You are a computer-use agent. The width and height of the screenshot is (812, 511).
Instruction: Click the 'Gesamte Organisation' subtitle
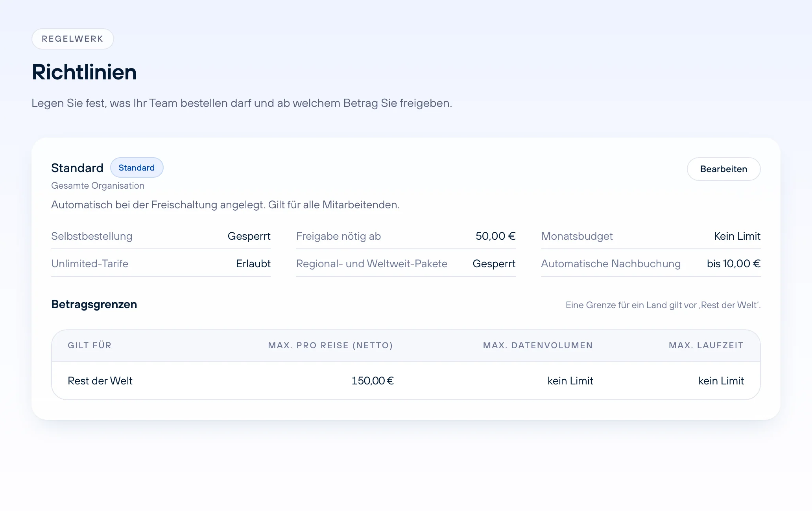pos(98,186)
